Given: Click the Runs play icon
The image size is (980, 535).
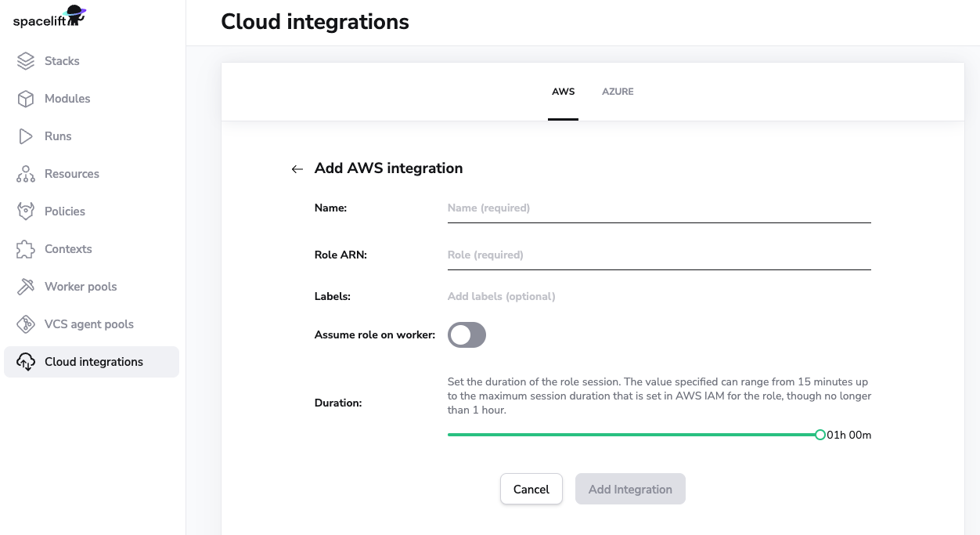Looking at the screenshot, I should [26, 136].
